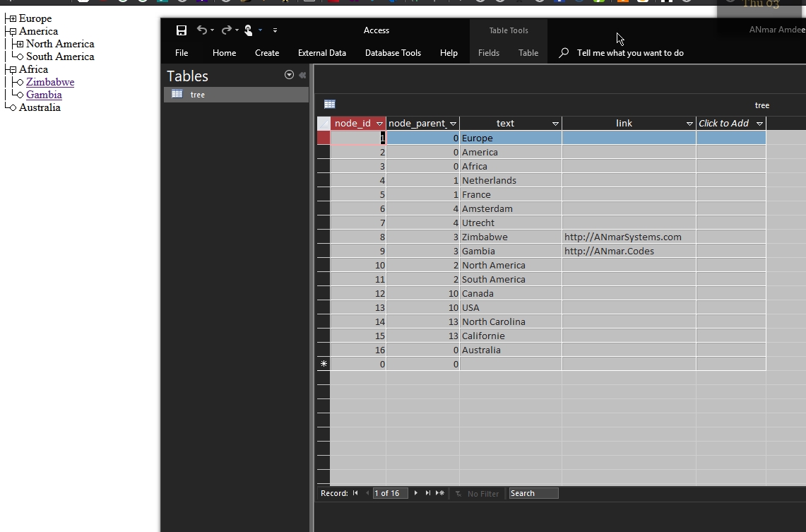Click the Redo arrow icon

226,30
